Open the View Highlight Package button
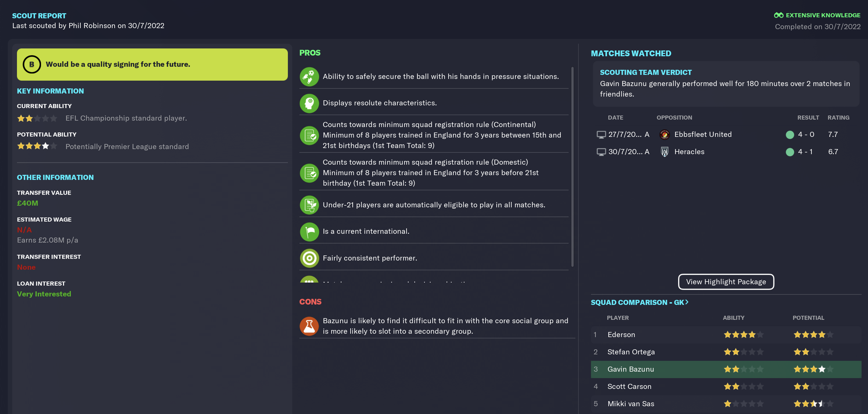 (x=726, y=282)
